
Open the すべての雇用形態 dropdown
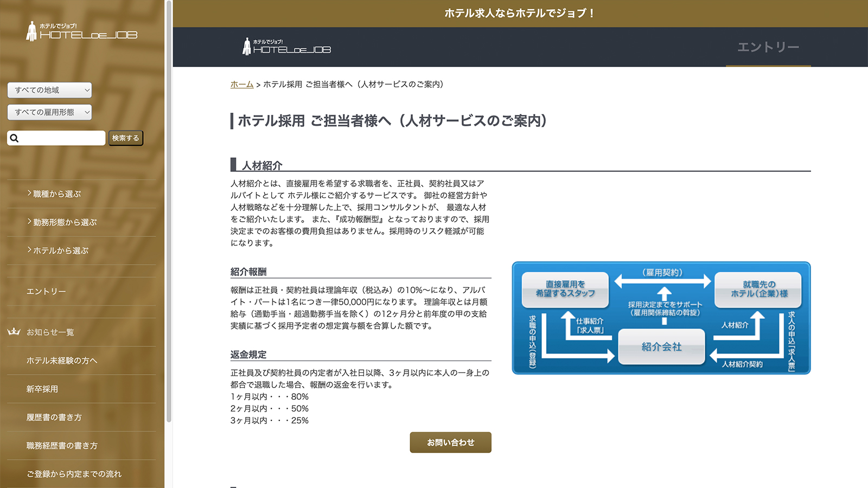pos(49,112)
